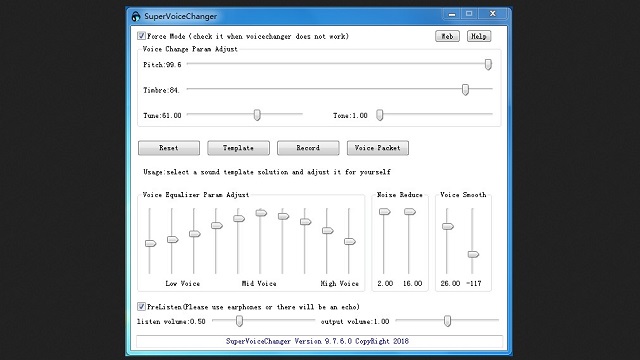This screenshot has width=640, height=360.
Task: Click the third equalizer band slider handle
Action: tap(195, 234)
